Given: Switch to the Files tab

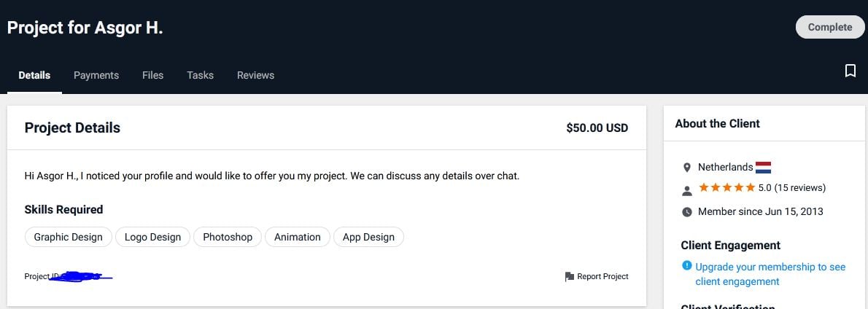Looking at the screenshot, I should coord(152,75).
